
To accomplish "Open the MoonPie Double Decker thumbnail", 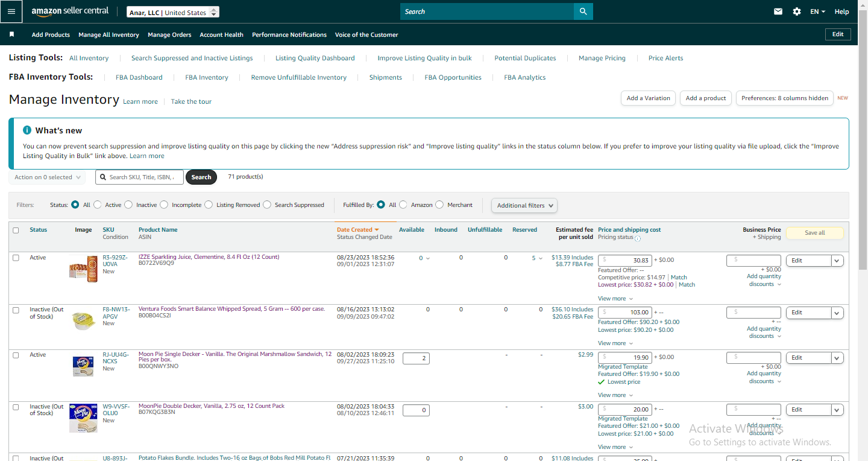I will tap(83, 418).
